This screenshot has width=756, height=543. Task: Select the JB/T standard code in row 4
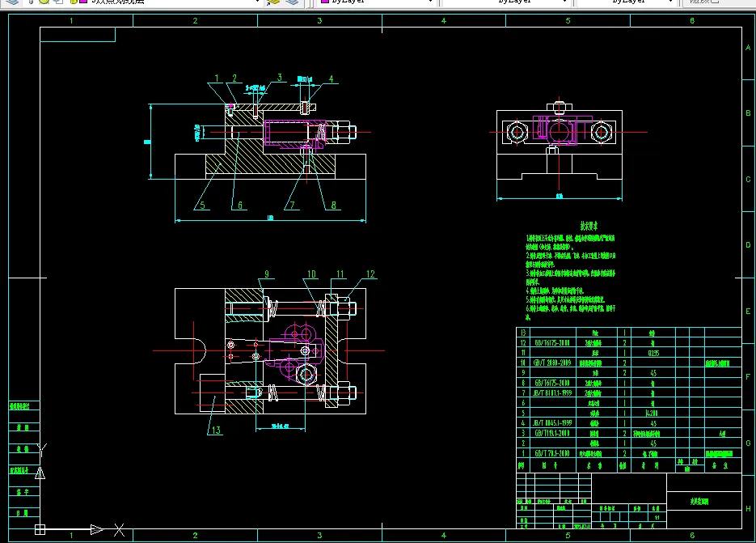click(x=552, y=422)
